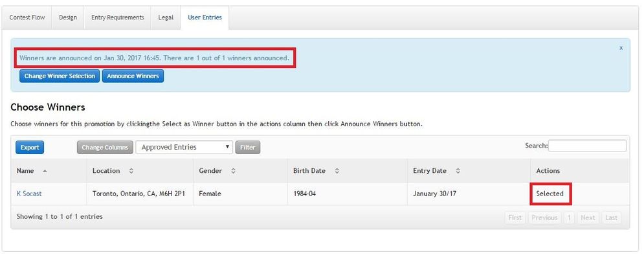Open the Contest Flow tab

point(27,17)
